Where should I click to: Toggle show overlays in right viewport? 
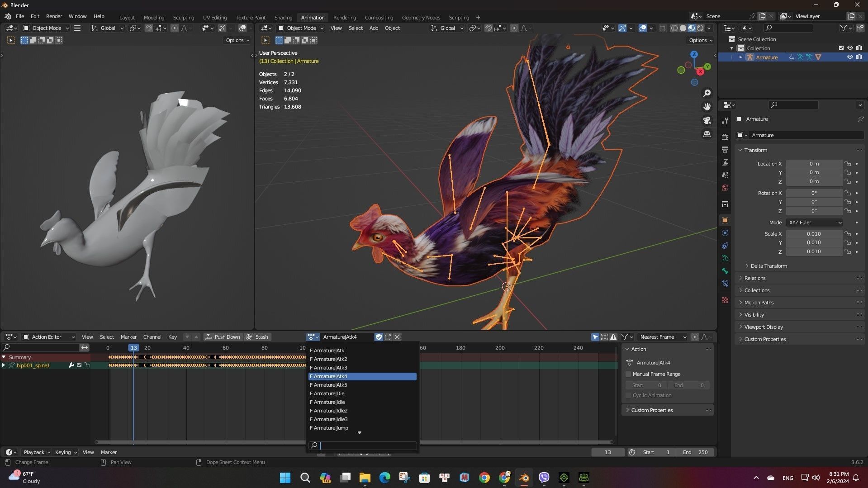643,28
